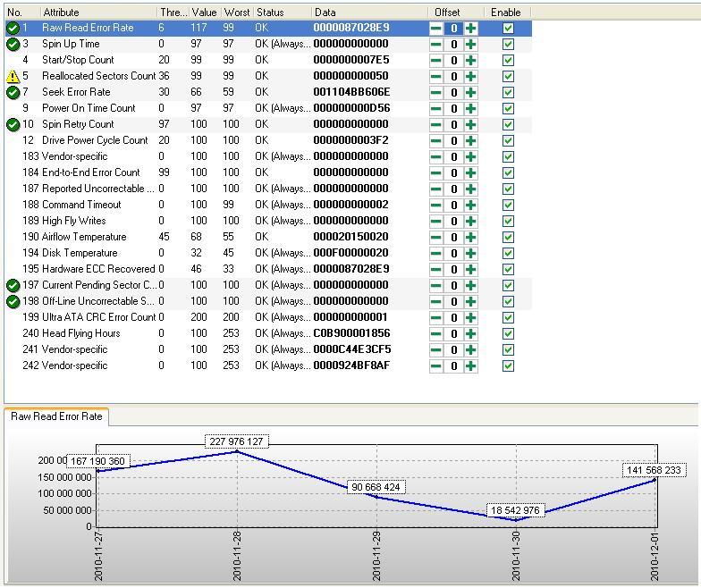Toggle Enable checkbox for Disk Temperature

point(508,254)
